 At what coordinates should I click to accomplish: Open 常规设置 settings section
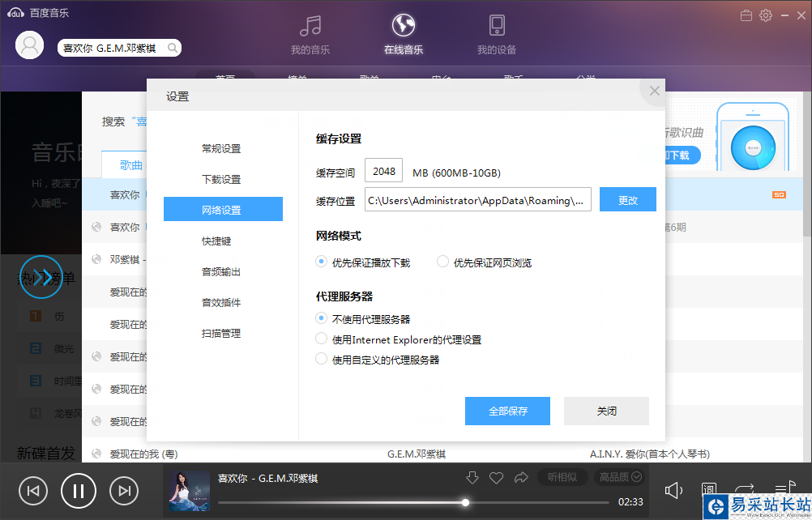point(223,148)
